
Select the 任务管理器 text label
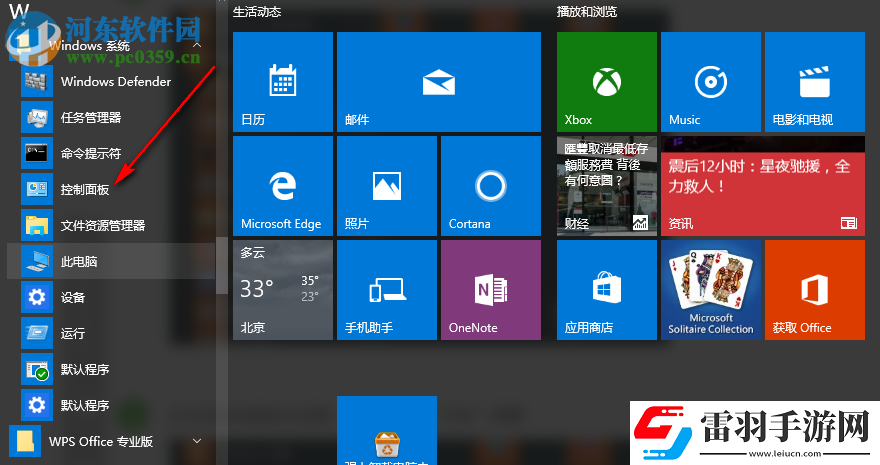click(x=91, y=118)
